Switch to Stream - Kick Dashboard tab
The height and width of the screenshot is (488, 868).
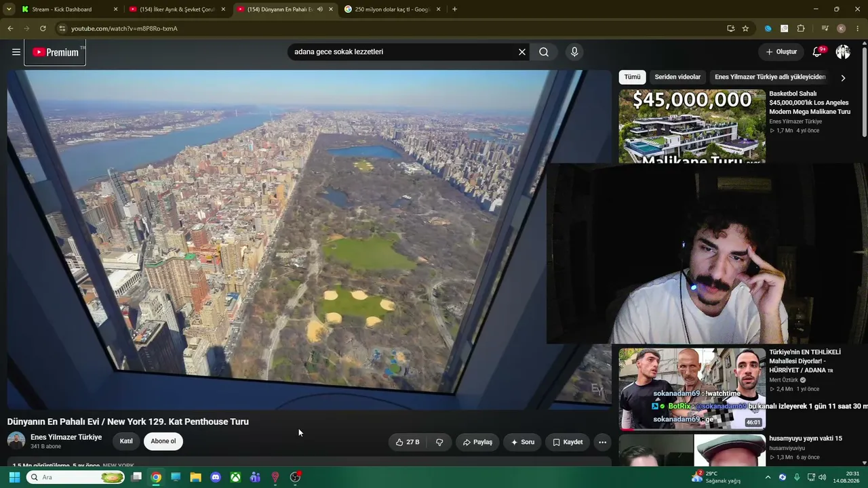[x=67, y=9]
